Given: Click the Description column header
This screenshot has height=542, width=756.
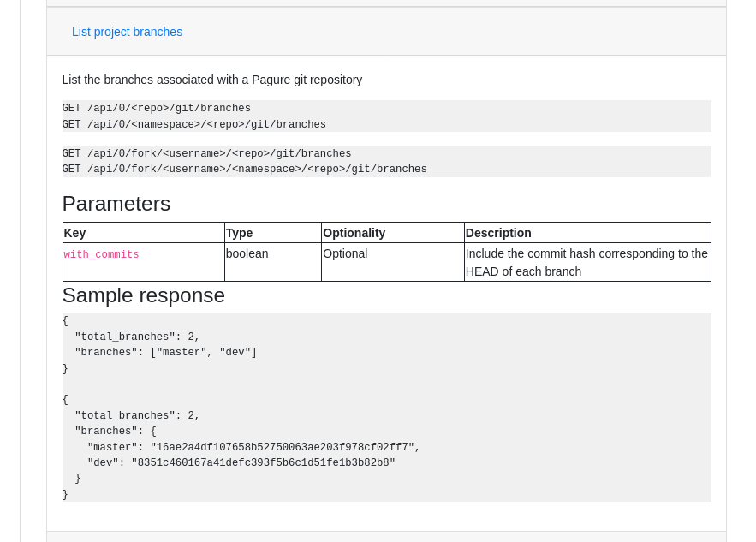Looking at the screenshot, I should (587, 233).
